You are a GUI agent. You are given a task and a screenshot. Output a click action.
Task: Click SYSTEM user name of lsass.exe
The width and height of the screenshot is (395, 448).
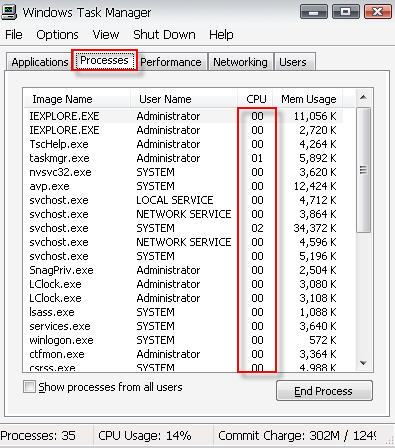click(155, 312)
